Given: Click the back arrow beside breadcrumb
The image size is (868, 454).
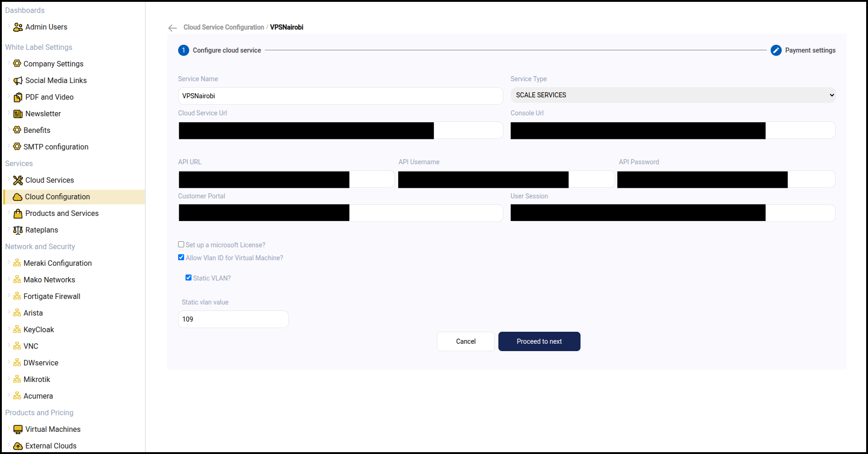Looking at the screenshot, I should coord(173,28).
